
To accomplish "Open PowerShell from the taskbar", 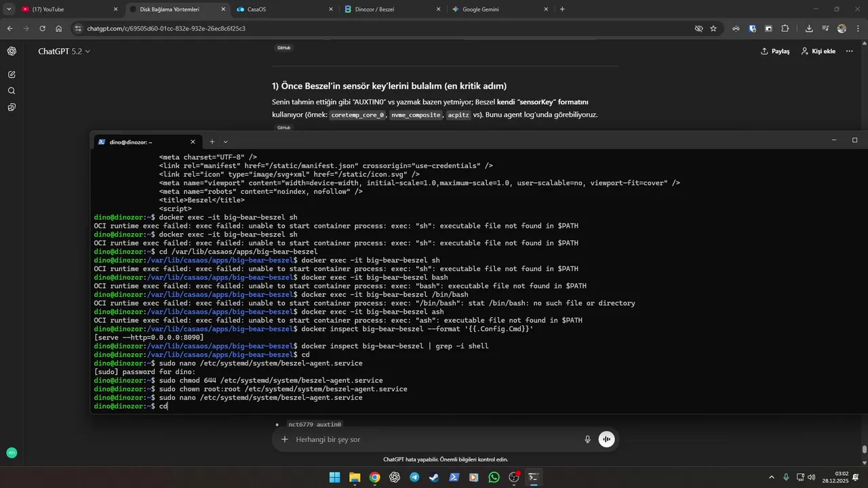I will click(x=454, y=477).
